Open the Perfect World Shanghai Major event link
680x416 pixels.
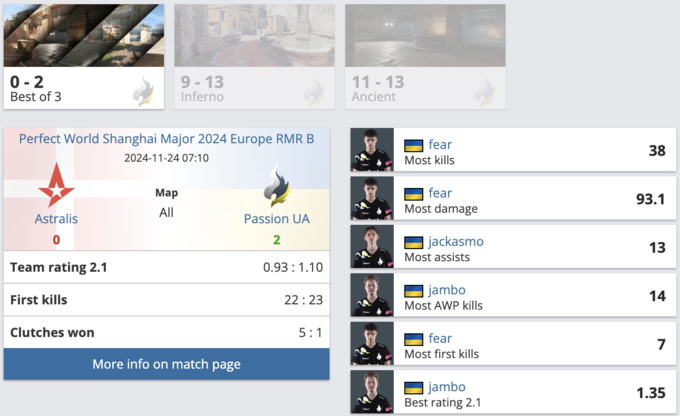[166, 139]
